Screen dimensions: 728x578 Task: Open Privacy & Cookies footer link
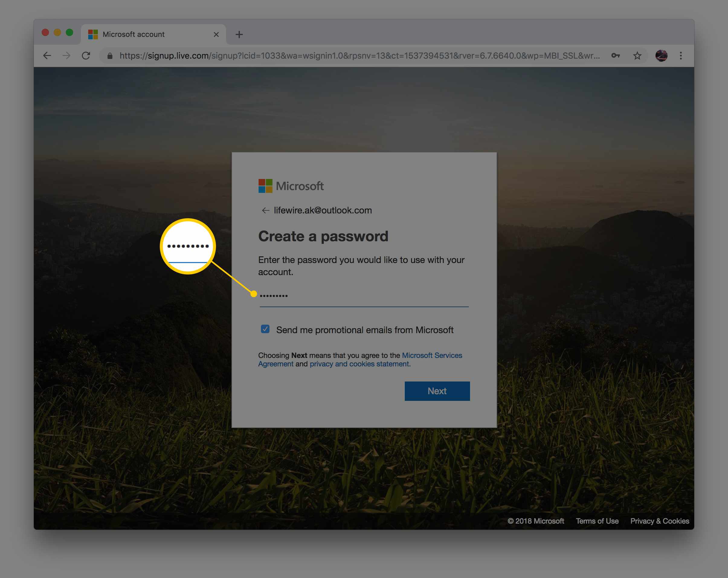659,521
